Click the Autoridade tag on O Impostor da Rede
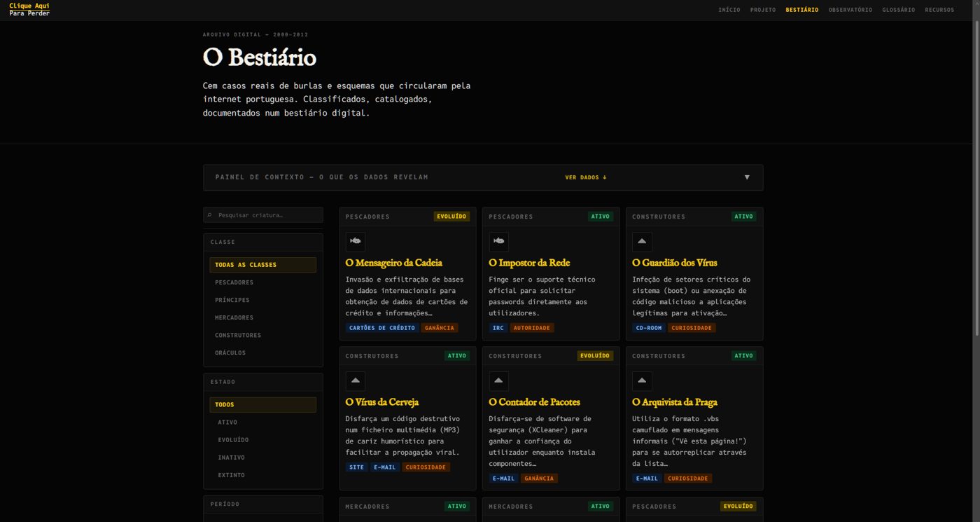 click(532, 328)
